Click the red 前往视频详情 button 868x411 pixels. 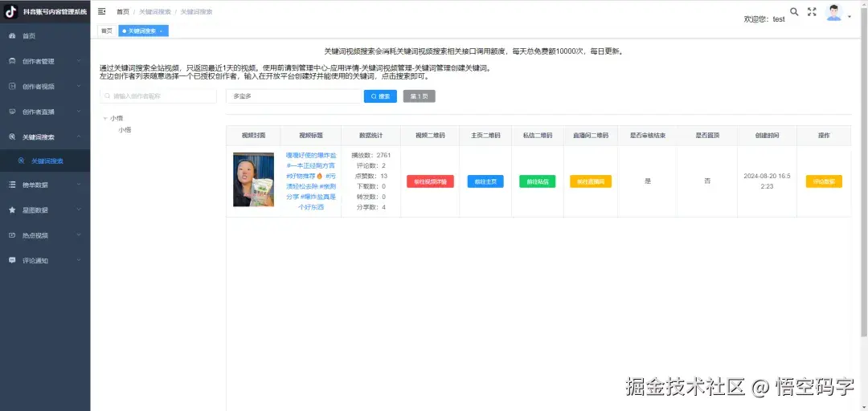coord(430,181)
